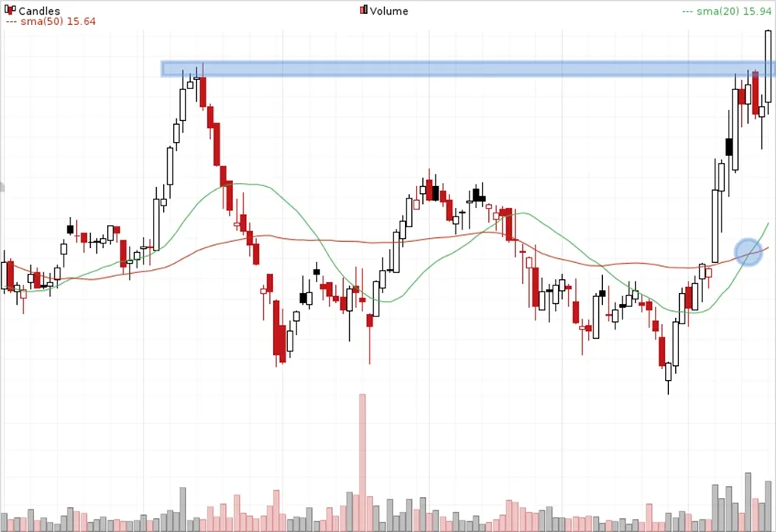The width and height of the screenshot is (776, 532).
Task: Click the small black candle in the final rally
Action: click(x=729, y=147)
